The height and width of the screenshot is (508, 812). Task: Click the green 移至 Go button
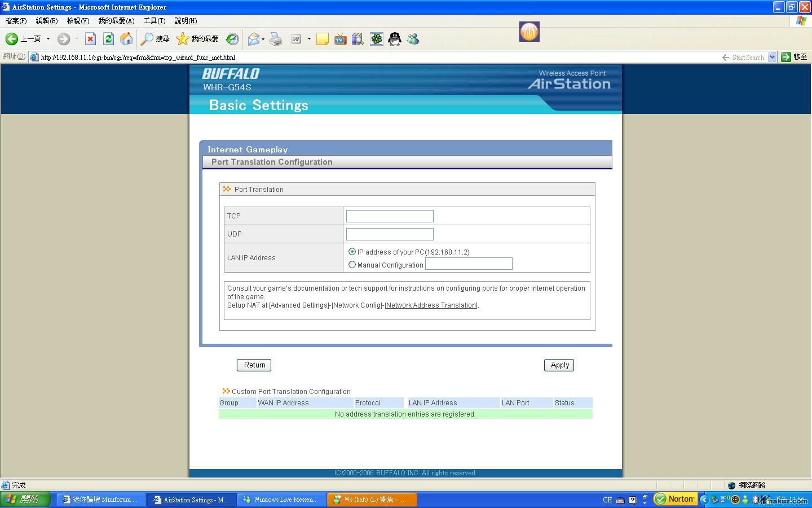[795, 57]
